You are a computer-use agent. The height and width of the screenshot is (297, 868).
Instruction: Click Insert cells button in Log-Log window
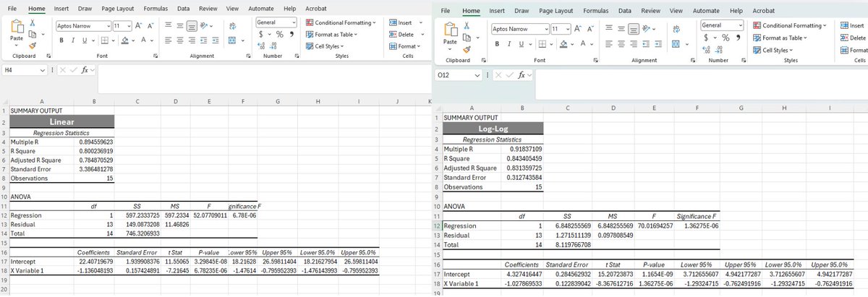[854, 25]
